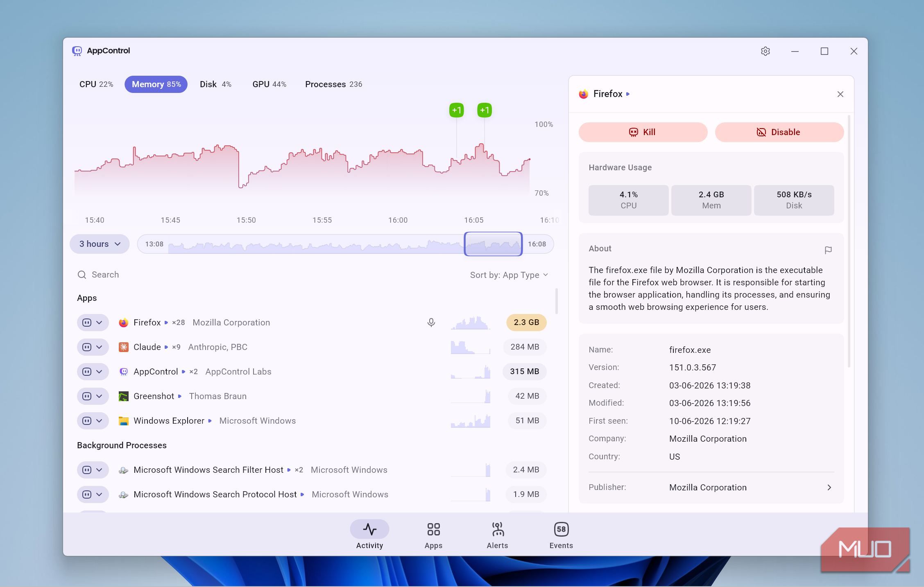This screenshot has width=924, height=587.
Task: Open the Processes 236 tab
Action: pyautogui.click(x=333, y=84)
